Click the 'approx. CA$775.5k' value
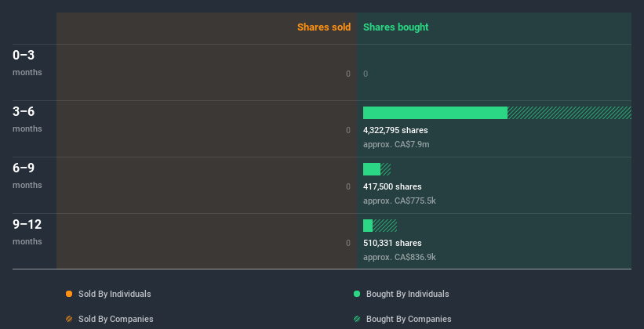 (399, 201)
